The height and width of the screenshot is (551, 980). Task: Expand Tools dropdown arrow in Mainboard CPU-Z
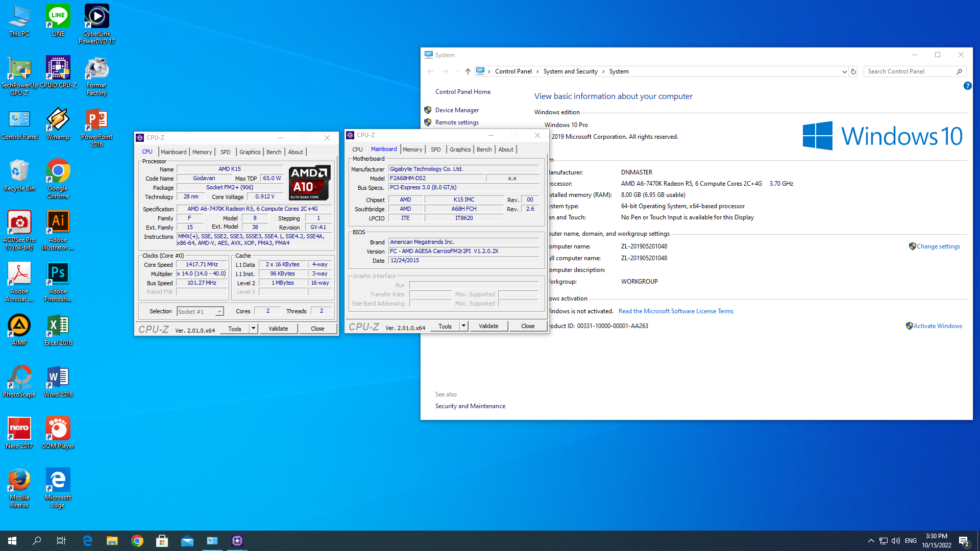463,326
